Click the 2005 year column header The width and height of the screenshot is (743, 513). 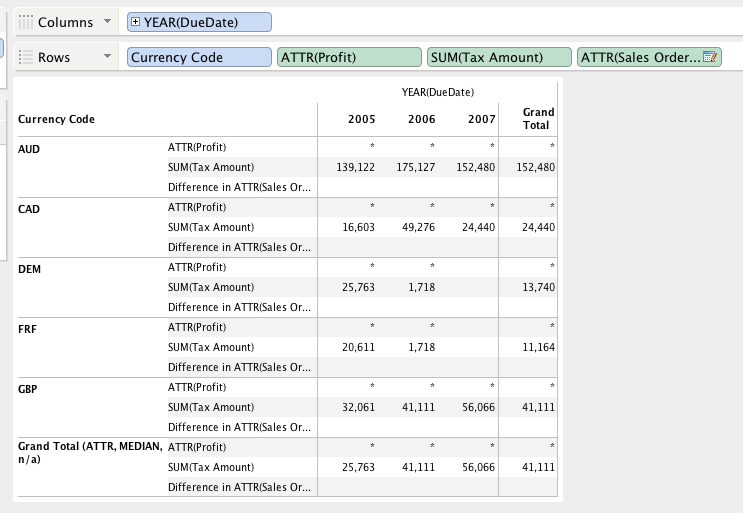click(x=361, y=119)
